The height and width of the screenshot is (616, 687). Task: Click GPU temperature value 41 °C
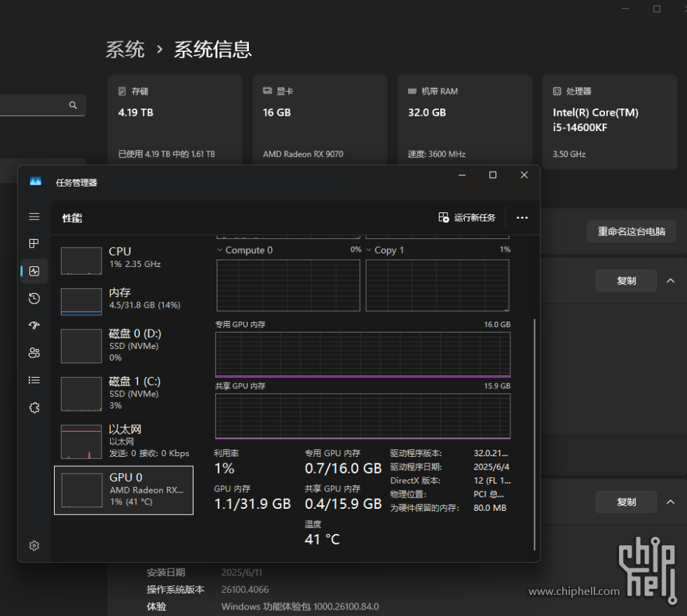pyautogui.click(x=322, y=540)
